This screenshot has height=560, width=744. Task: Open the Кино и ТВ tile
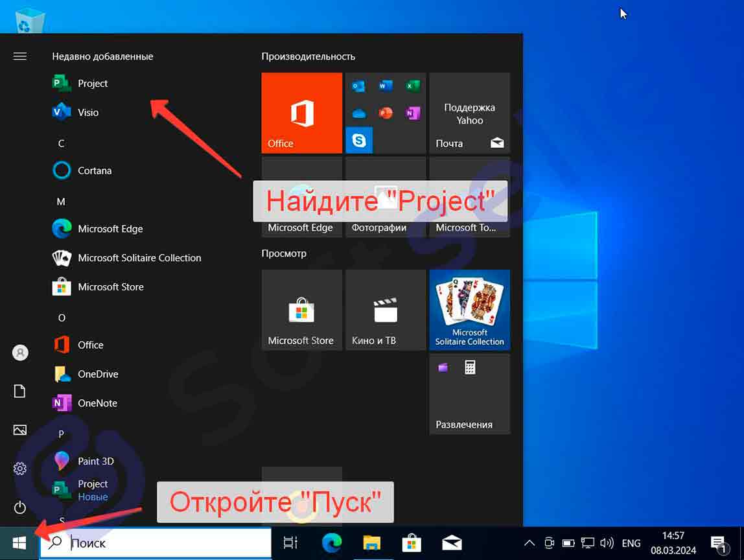click(x=386, y=310)
